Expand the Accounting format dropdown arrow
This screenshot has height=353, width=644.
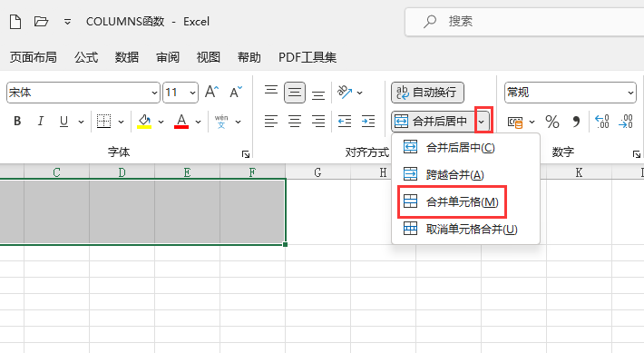[532, 122]
